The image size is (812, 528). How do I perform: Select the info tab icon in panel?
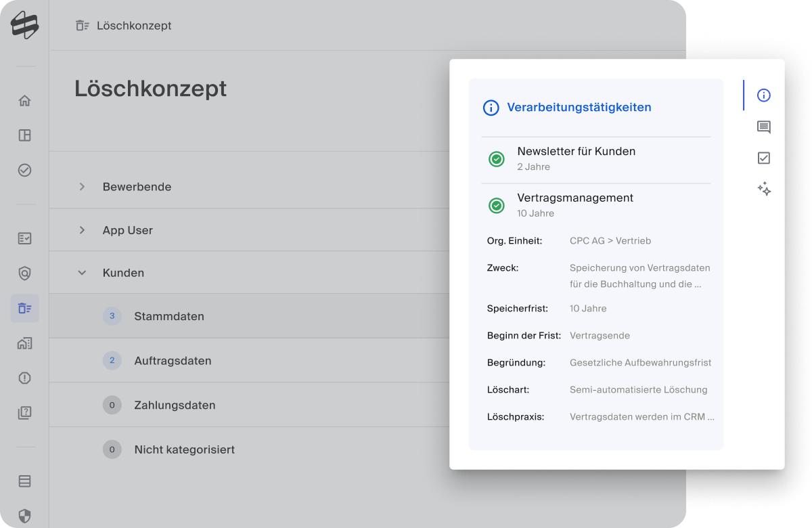point(764,95)
